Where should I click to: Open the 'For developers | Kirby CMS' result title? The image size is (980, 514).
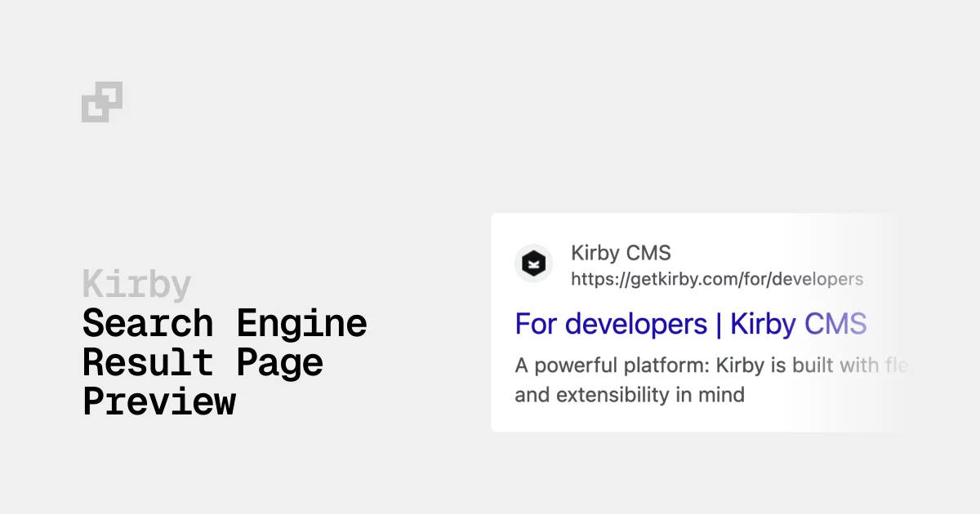[690, 324]
